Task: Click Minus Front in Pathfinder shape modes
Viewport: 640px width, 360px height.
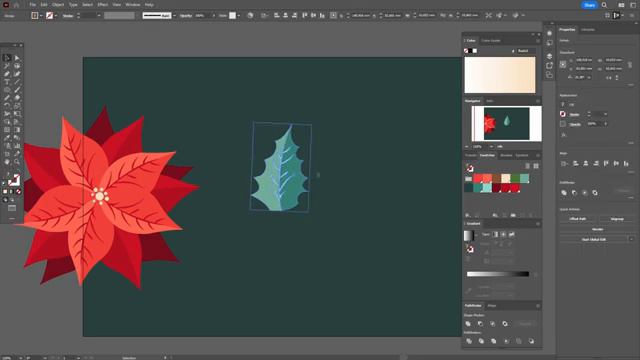Action: (x=480, y=324)
